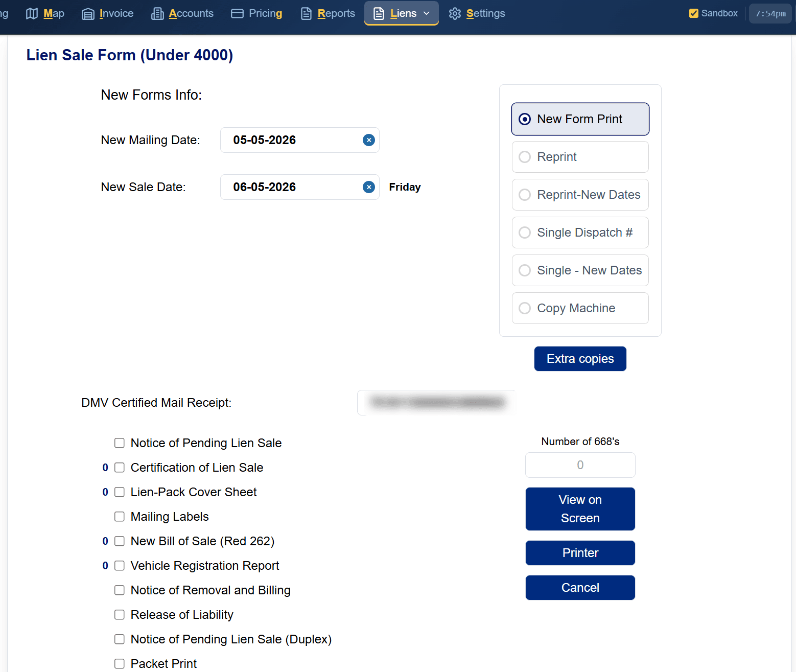Enable Lien-Pack Cover Sheet checkbox

[120, 492]
